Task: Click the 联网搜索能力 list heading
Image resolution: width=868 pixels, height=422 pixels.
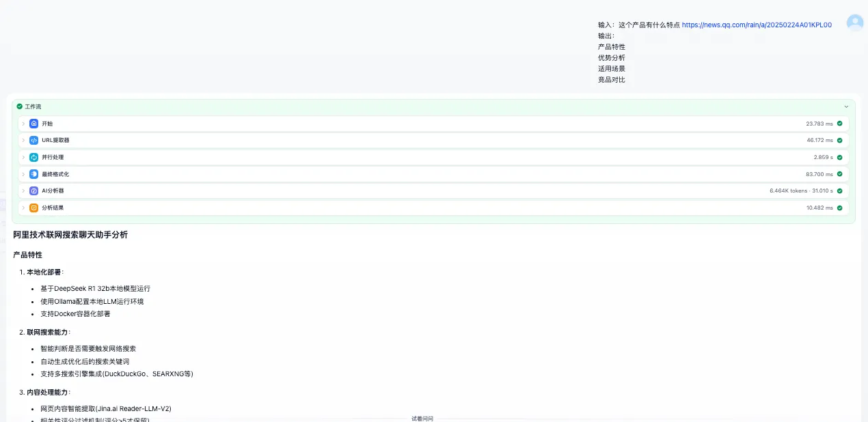Action: click(47, 332)
